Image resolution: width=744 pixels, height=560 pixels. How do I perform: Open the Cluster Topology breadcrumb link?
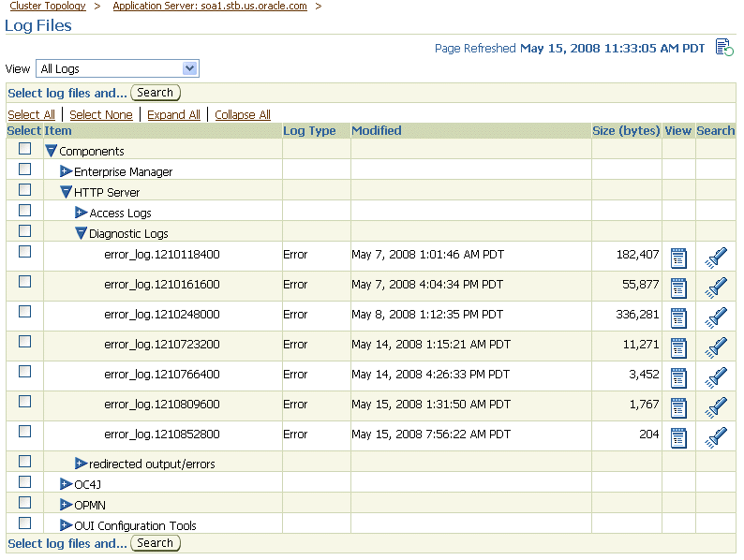pos(48,6)
